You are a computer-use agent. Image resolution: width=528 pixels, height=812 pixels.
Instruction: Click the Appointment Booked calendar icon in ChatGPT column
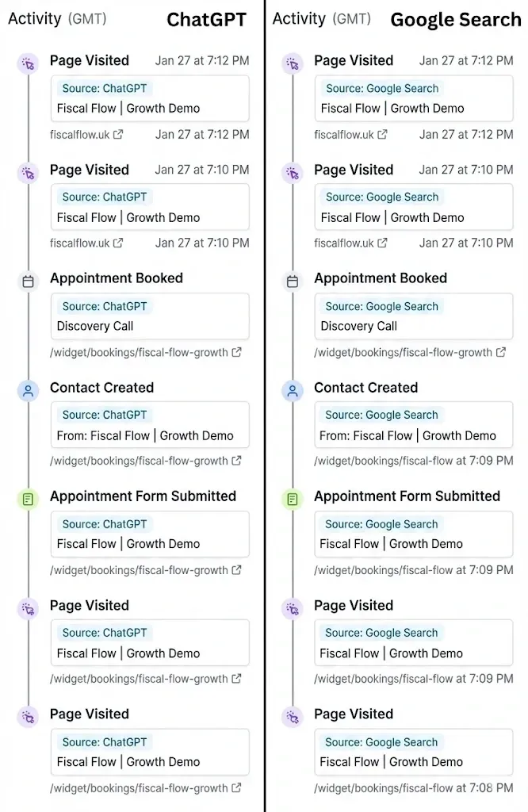coord(29,282)
